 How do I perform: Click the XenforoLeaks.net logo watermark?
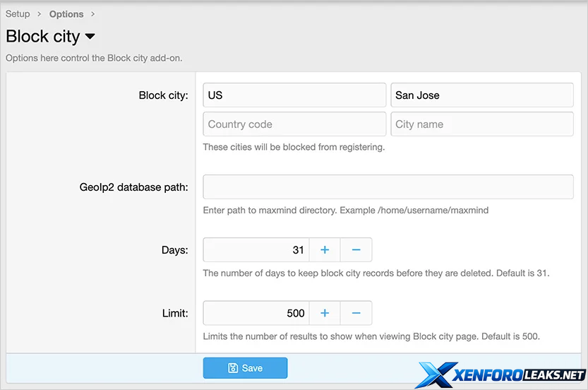point(502,374)
